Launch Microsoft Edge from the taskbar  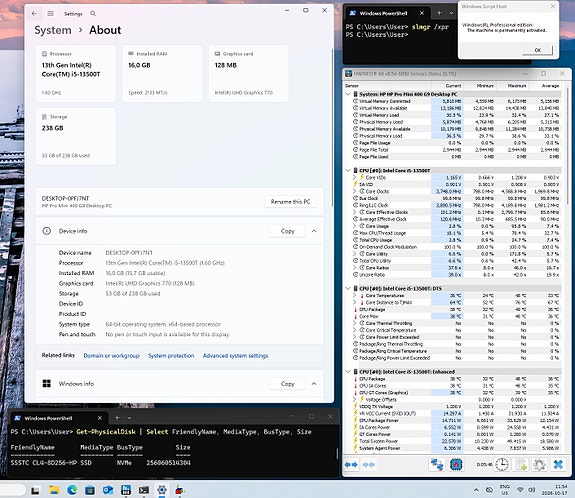(x=72, y=490)
